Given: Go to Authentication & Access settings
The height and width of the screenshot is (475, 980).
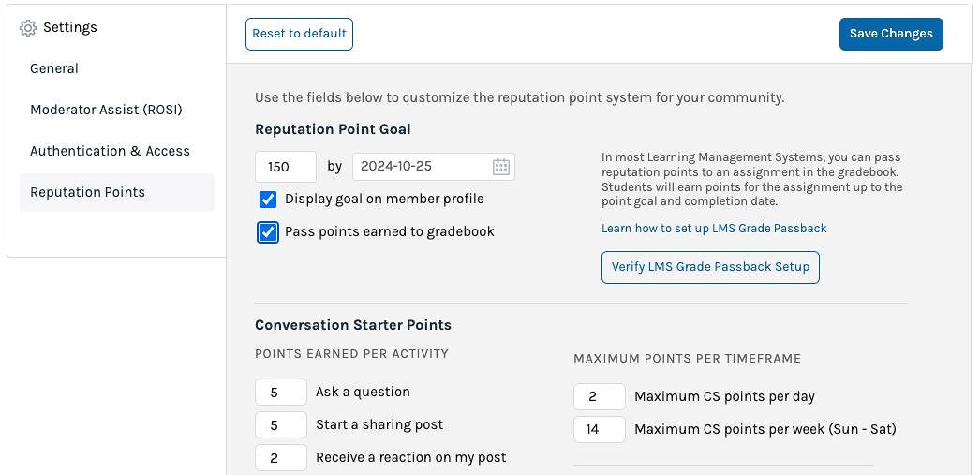Looking at the screenshot, I should 110,151.
